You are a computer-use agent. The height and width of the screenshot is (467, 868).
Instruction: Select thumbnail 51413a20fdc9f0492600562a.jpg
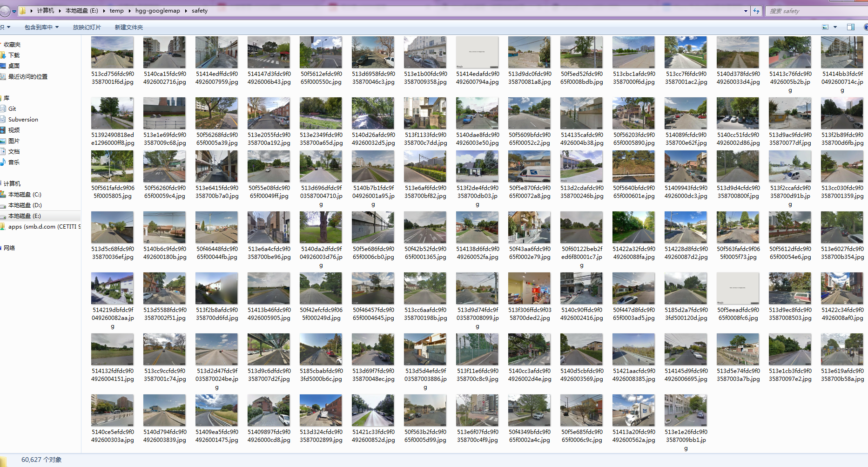pyautogui.click(x=633, y=410)
